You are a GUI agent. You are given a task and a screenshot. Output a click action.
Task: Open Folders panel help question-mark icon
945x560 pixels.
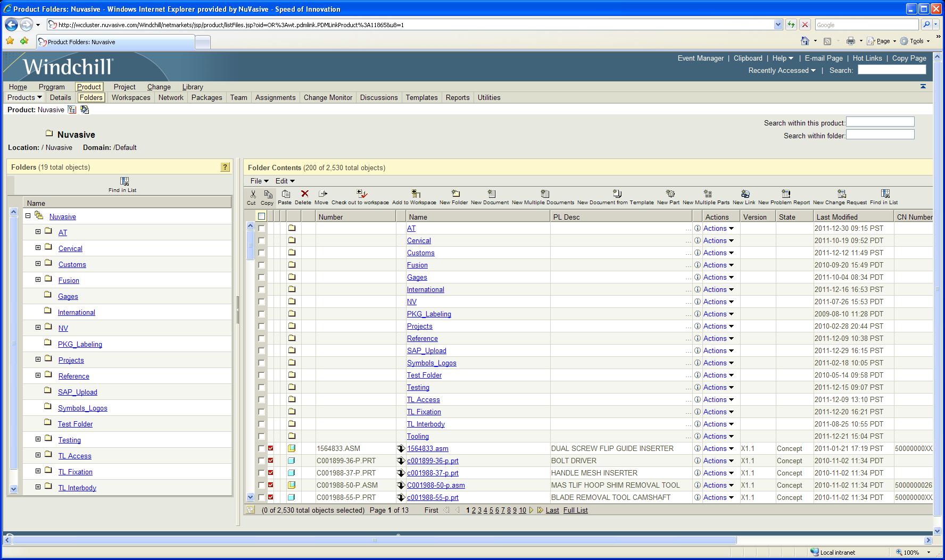point(225,167)
